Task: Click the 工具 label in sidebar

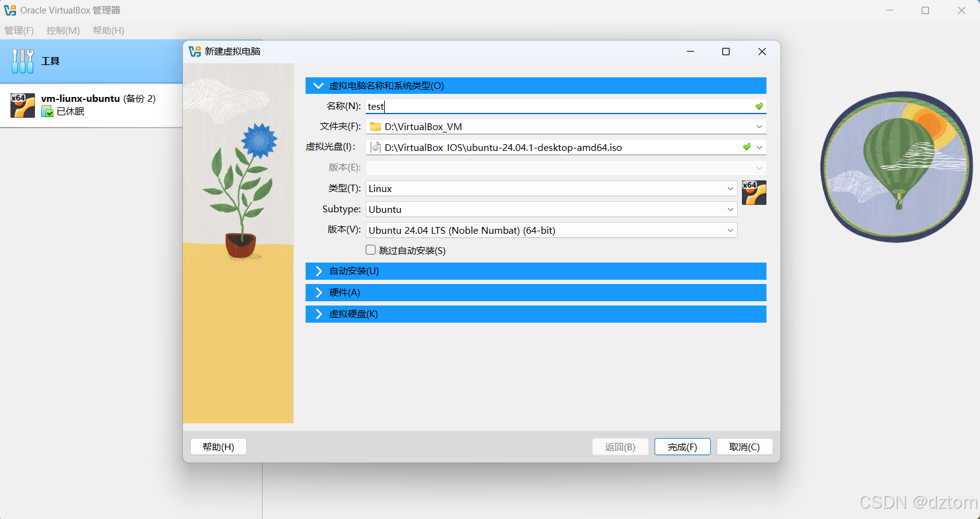Action: [50, 61]
